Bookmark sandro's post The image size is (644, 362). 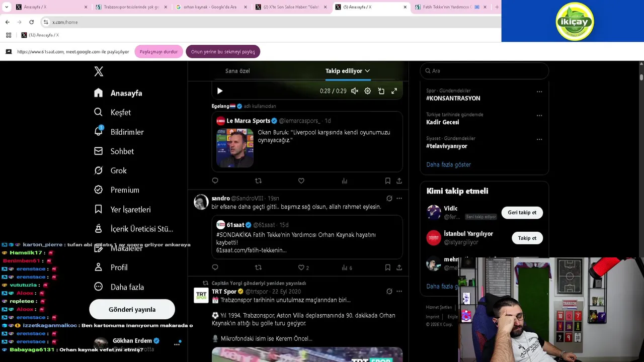click(x=387, y=267)
